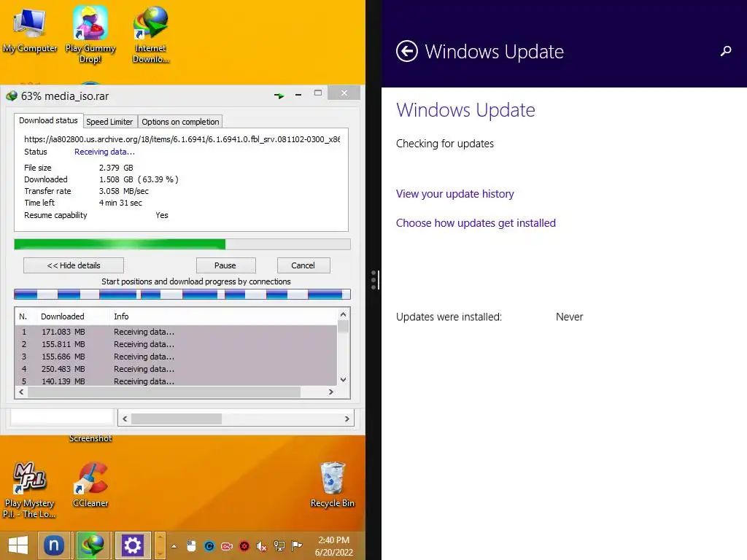The image size is (747, 560).
Task: Click the lower window's left scroll arrow
Action: [x=125, y=419]
